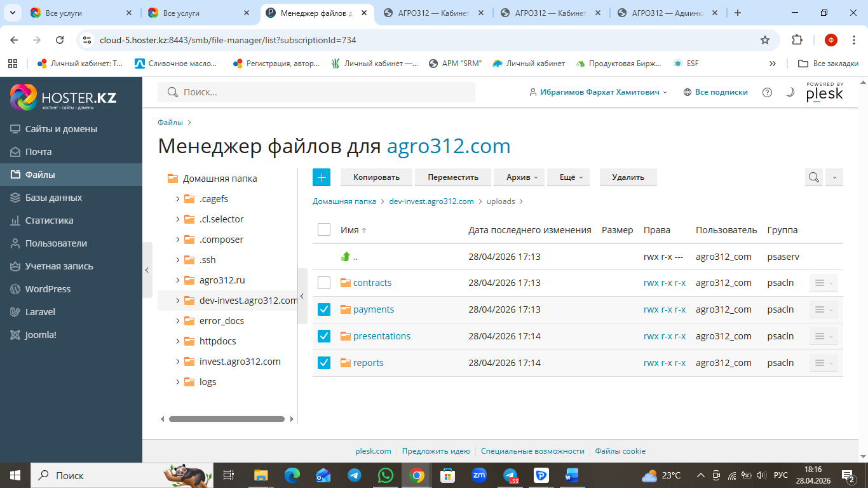Open Microsoft Edge from the taskbar
The width and height of the screenshot is (868, 488).
pyautogui.click(x=292, y=475)
